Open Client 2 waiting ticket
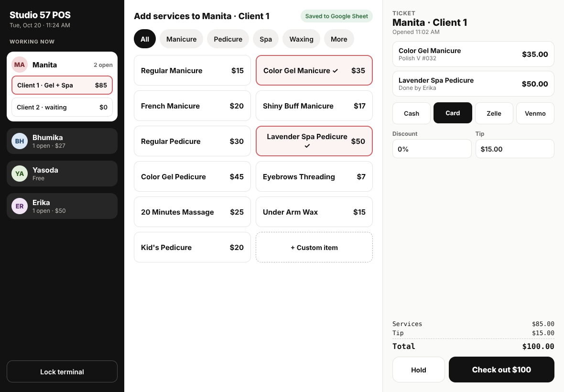Viewport: 564px width, 392px height. (62, 107)
